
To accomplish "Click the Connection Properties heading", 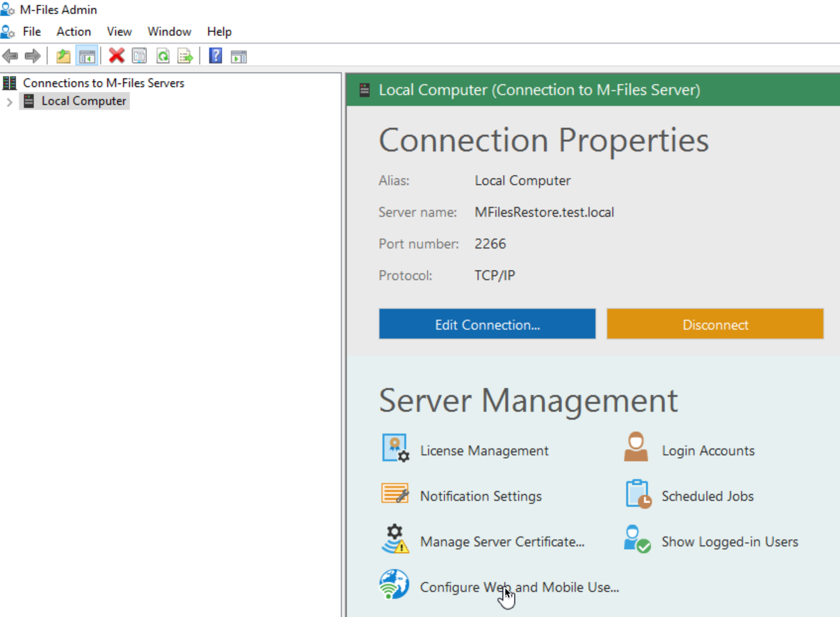I will coord(544,141).
